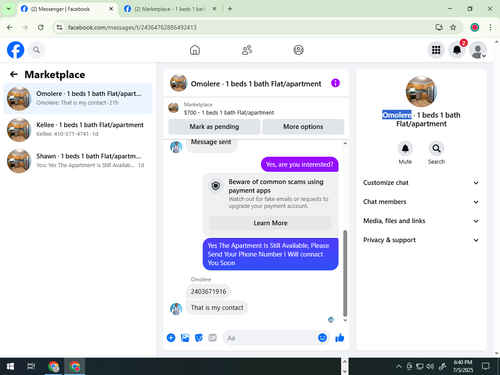
Task: Click the 'That is my contact' message
Action: [217, 307]
